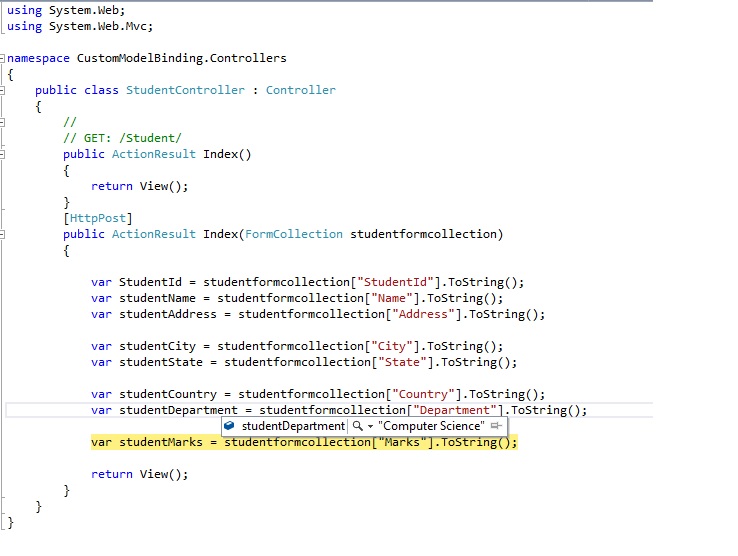Click the "State" string literal
This screenshot has height=556, width=738.
pos(402,362)
